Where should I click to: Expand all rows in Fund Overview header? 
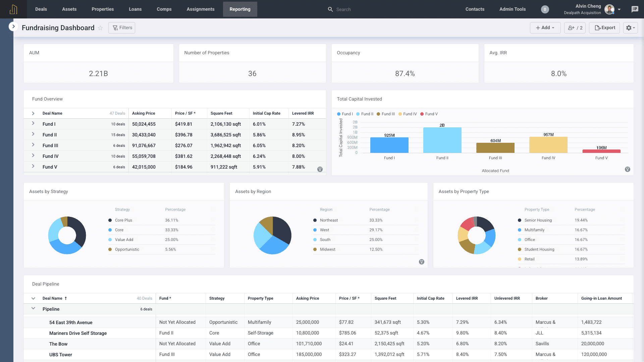pyautogui.click(x=33, y=113)
